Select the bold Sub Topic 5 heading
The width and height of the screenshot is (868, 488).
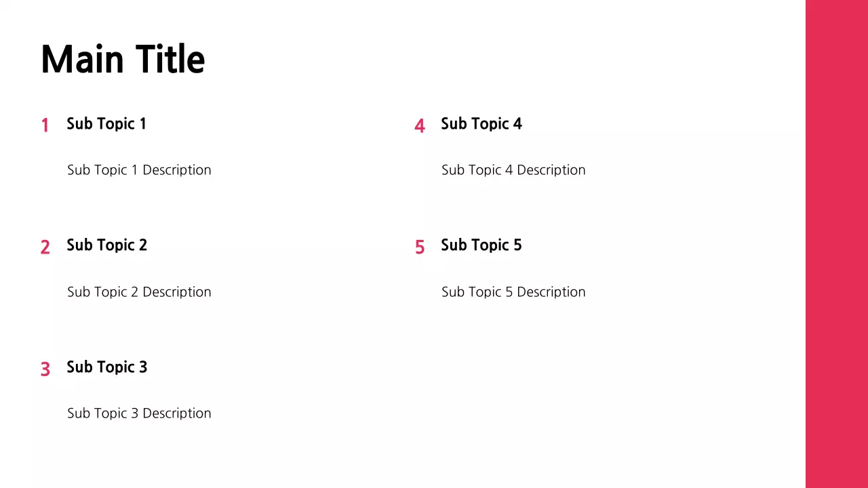pyautogui.click(x=481, y=245)
